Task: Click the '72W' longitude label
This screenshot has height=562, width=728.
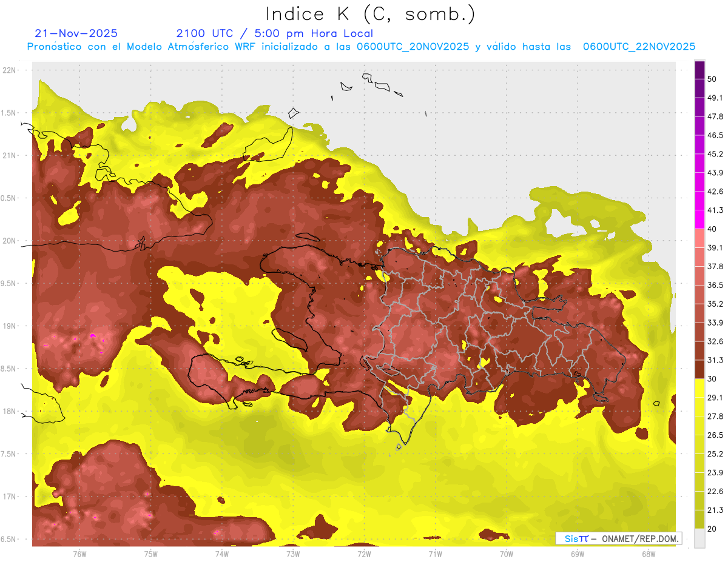Action: pos(364,554)
